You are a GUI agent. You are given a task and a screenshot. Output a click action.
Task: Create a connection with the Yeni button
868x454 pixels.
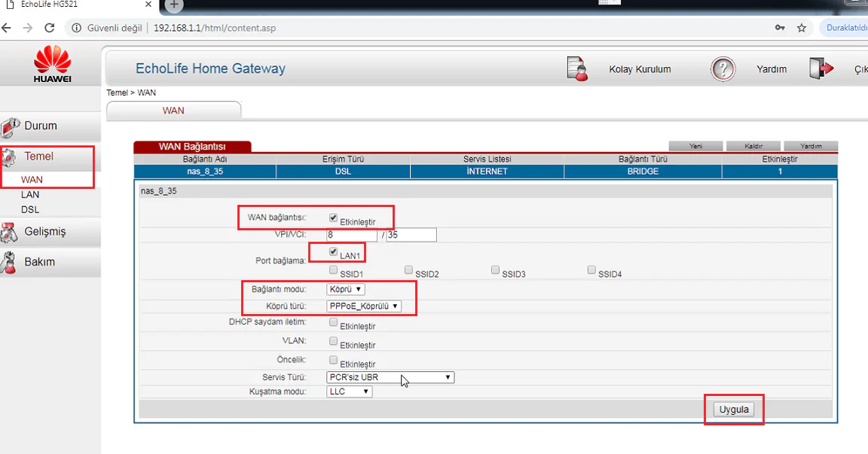click(695, 145)
